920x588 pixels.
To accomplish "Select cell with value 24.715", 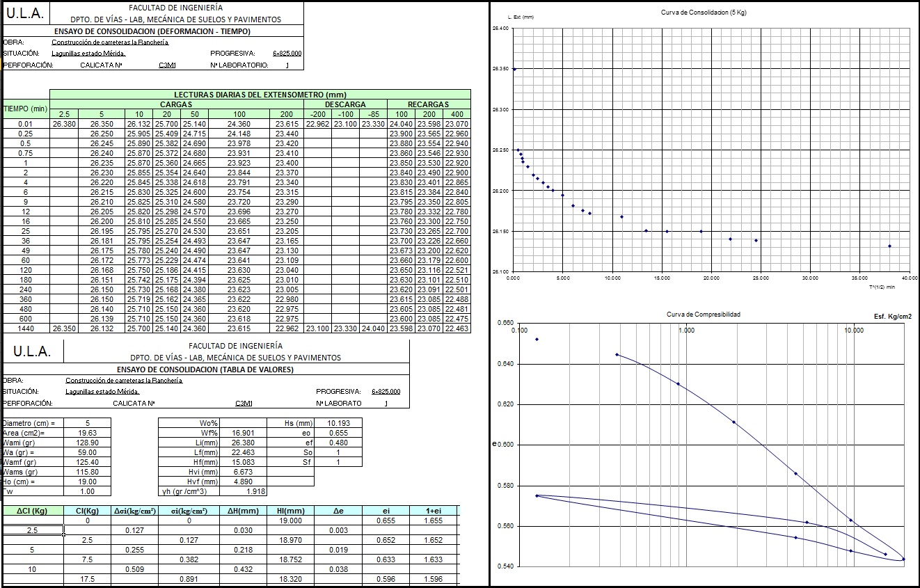I will [195, 134].
